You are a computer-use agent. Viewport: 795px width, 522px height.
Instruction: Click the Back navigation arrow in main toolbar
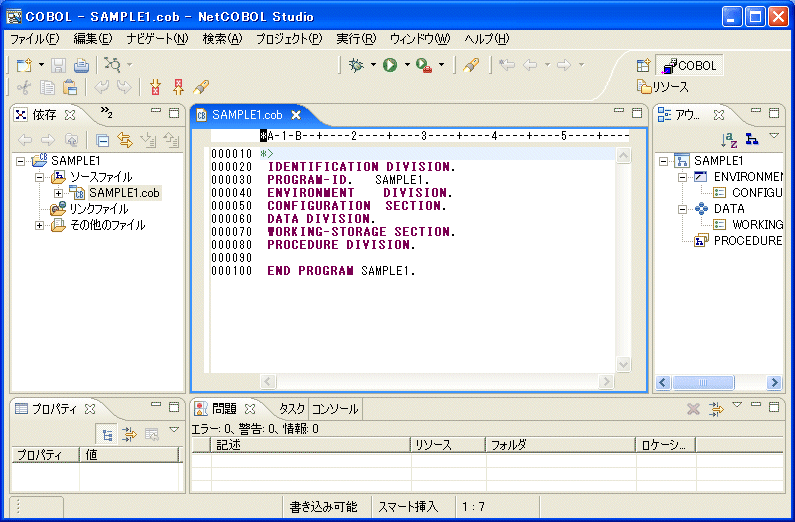(530, 65)
